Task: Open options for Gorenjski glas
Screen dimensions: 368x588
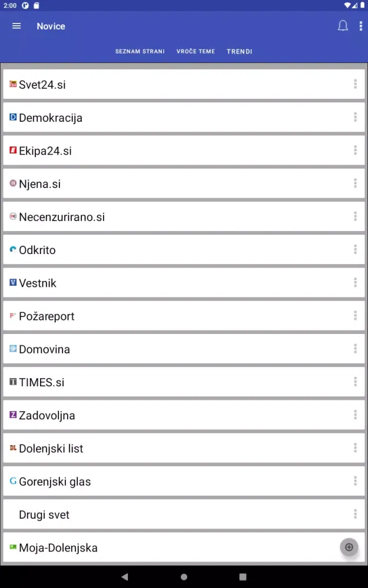Action: point(355,481)
